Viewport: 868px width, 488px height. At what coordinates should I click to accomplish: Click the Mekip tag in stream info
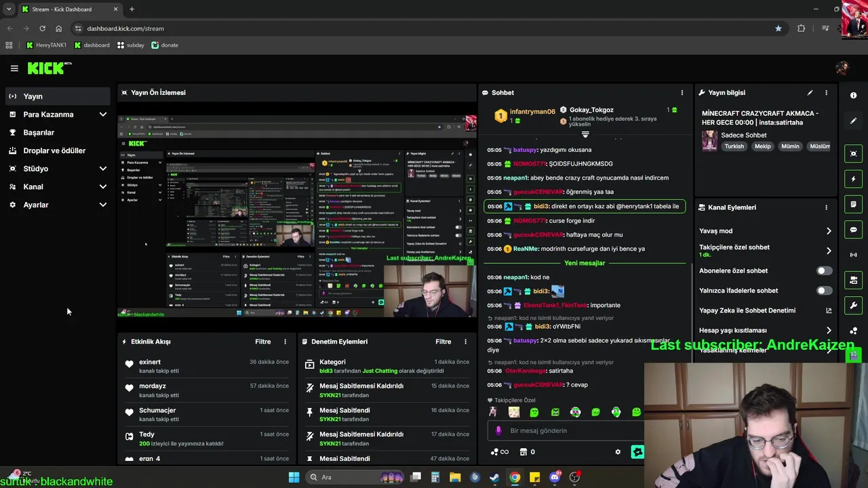click(x=763, y=146)
